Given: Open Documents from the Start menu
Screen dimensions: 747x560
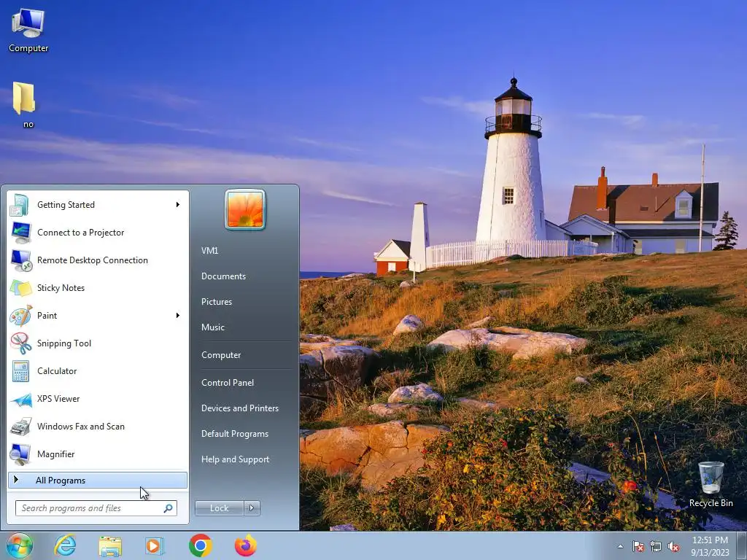Looking at the screenshot, I should [x=223, y=276].
